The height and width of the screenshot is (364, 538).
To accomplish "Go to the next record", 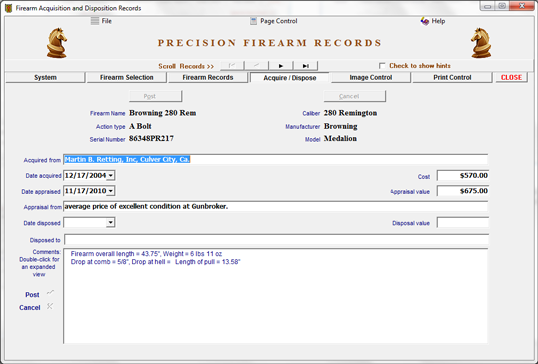I will point(281,66).
